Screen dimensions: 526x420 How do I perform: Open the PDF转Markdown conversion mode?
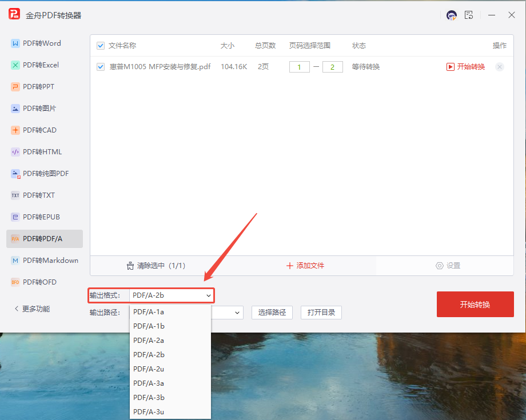(x=45, y=261)
